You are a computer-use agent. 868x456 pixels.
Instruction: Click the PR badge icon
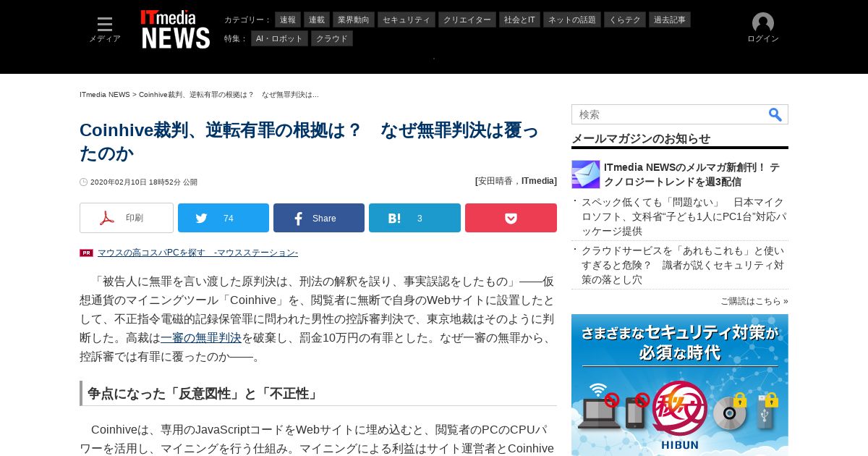(86, 253)
